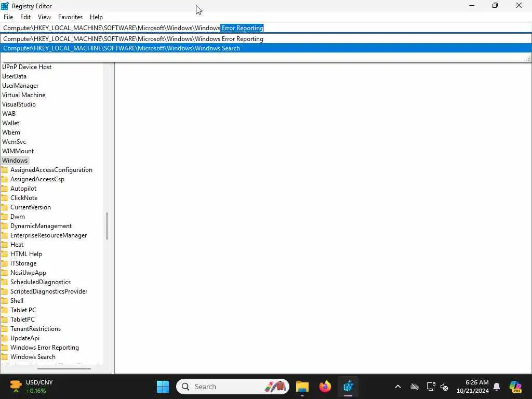The width and height of the screenshot is (532, 399).
Task: Click the NcsiUwpApp folder icon
Action: coord(4,272)
